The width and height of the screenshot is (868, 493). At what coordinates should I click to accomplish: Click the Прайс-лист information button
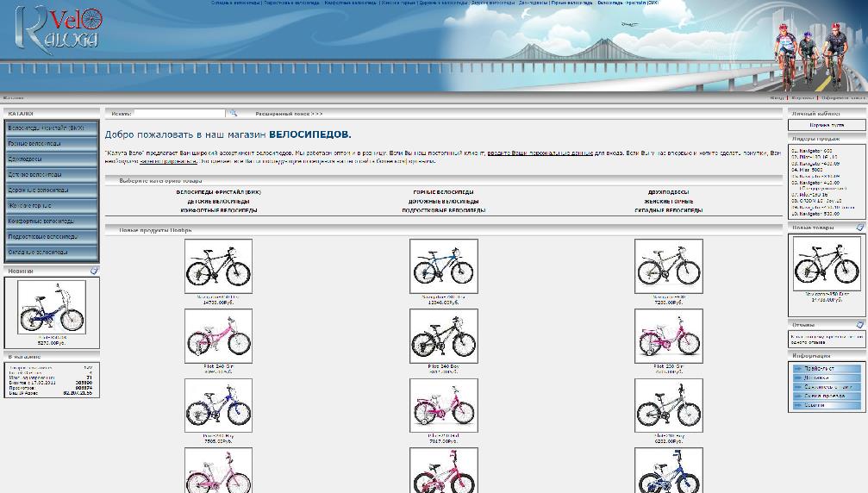coord(827,369)
